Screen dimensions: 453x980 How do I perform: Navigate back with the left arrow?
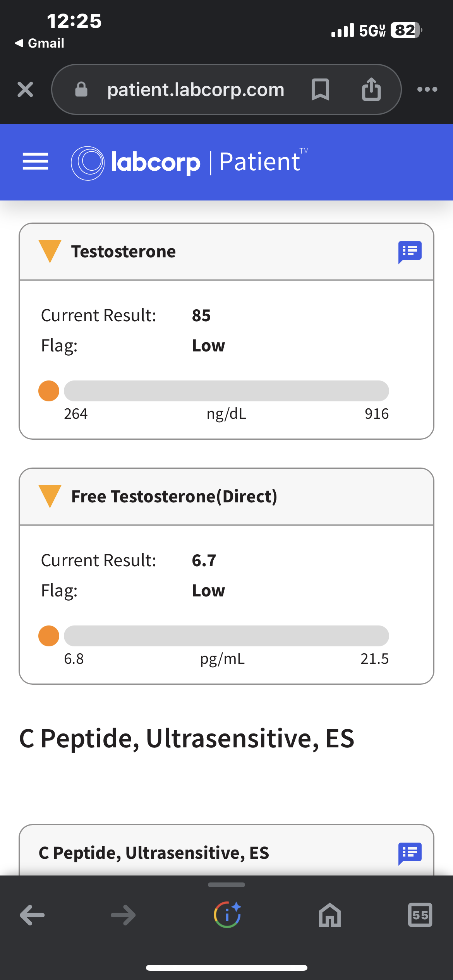[32, 915]
